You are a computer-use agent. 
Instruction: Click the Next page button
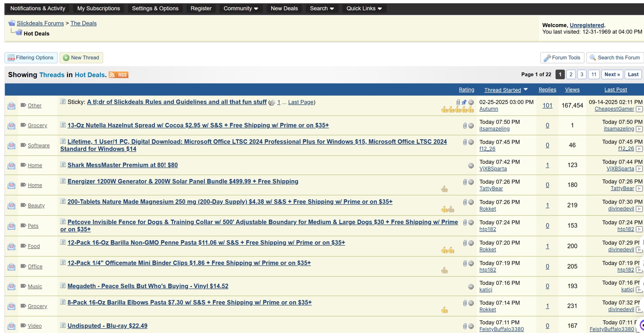click(x=612, y=75)
